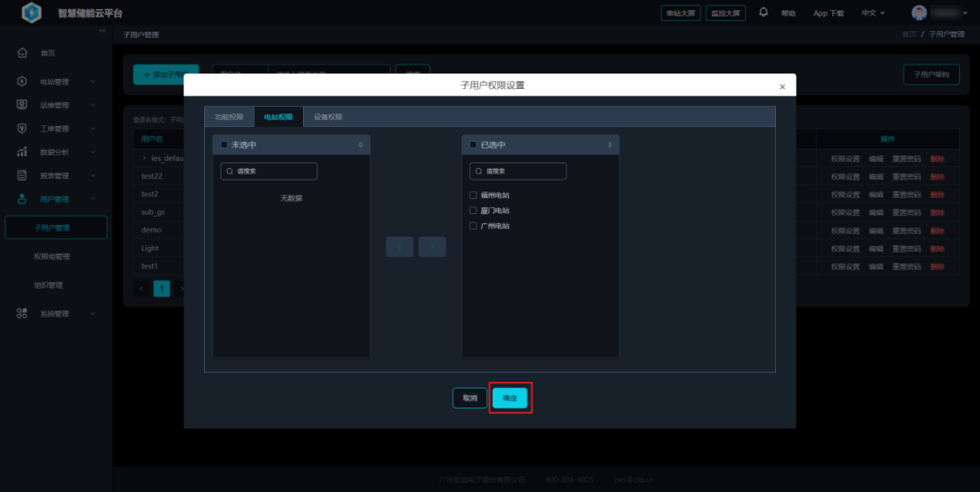Screen dimensions: 980x492
Task: Select page 1 in pagination
Action: pos(162,288)
